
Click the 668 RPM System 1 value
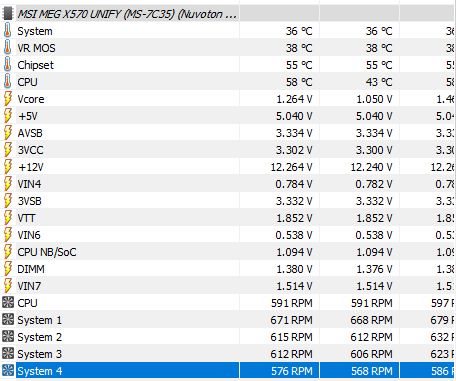click(x=371, y=320)
